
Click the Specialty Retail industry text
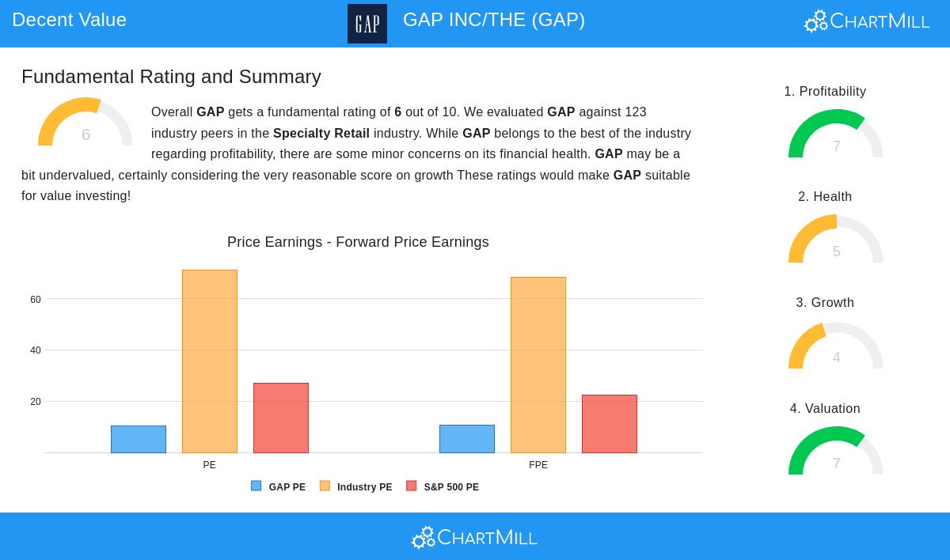[321, 134]
